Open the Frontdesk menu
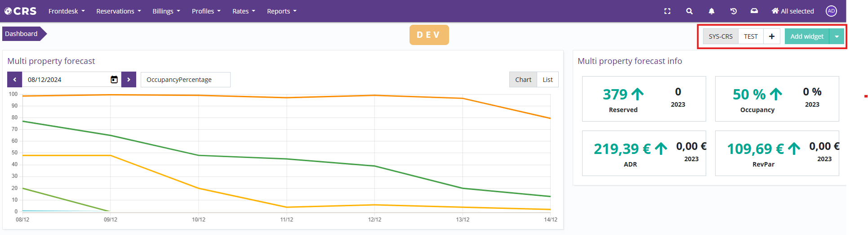 [x=67, y=11]
